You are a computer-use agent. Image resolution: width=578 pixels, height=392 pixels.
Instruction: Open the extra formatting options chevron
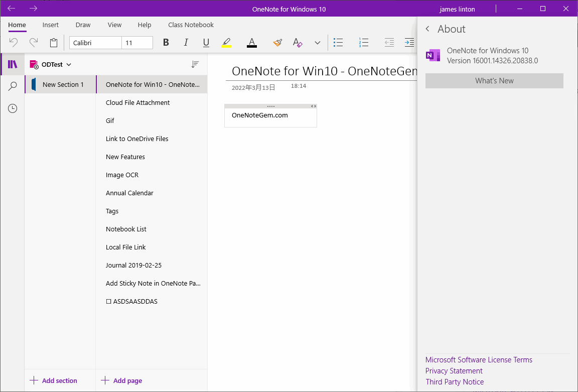coord(317,43)
